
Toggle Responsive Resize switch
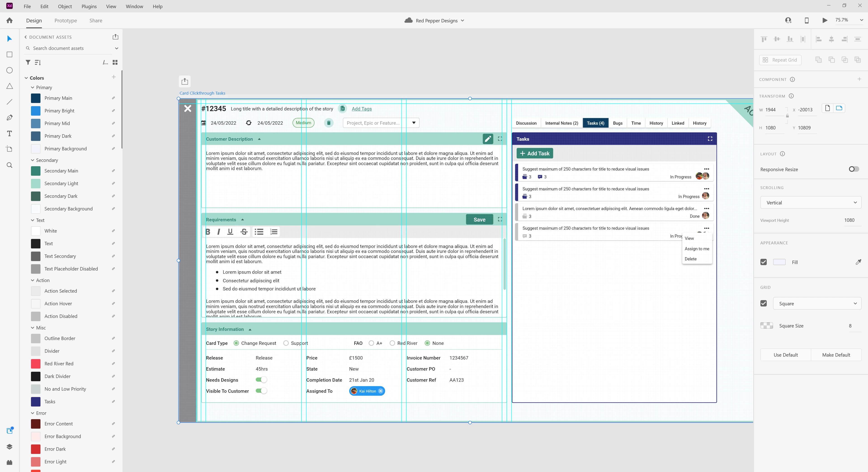tap(854, 169)
